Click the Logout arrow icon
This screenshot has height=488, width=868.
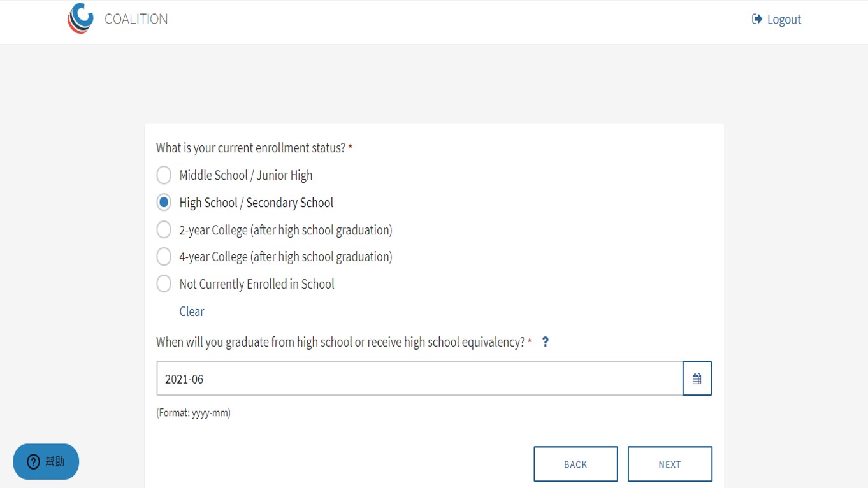(x=756, y=19)
